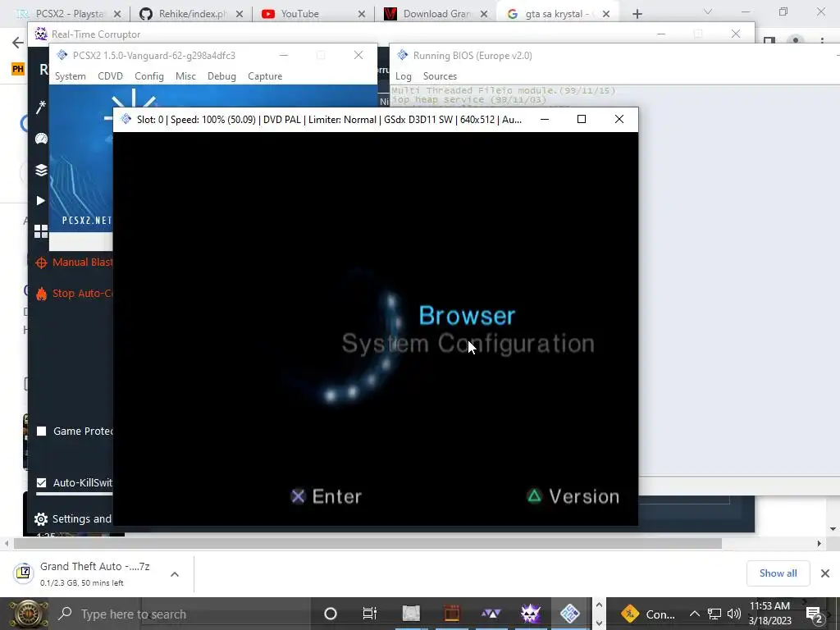The height and width of the screenshot is (630, 840).
Task: Open the Capture menu in PCSX2
Action: 265,76
